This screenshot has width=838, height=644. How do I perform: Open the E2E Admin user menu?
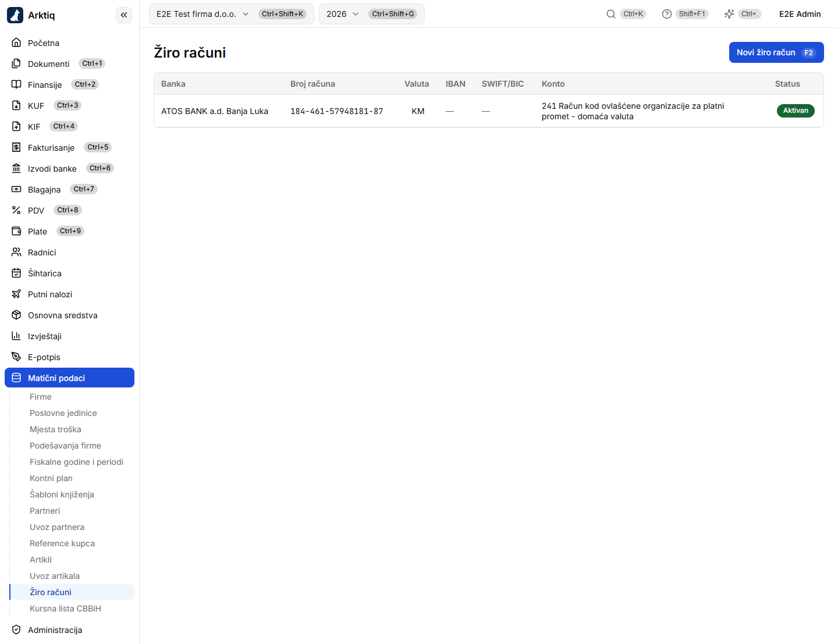pyautogui.click(x=800, y=14)
